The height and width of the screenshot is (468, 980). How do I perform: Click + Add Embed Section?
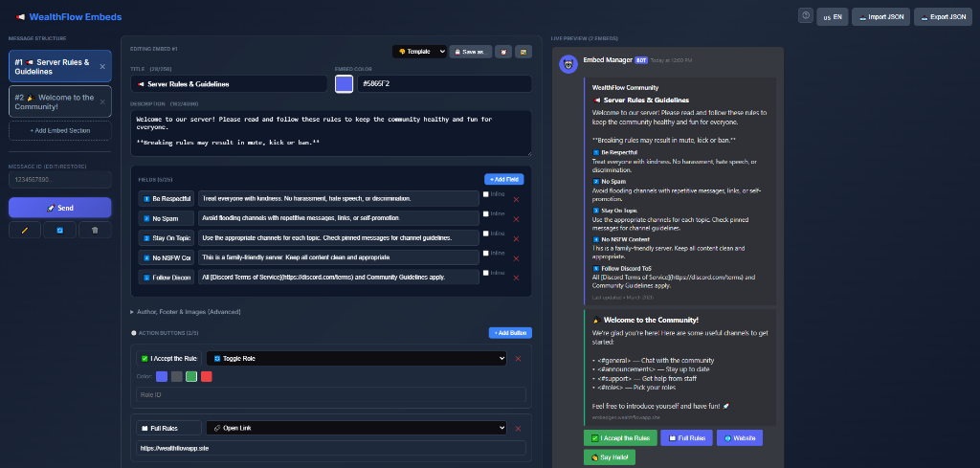[60, 130]
